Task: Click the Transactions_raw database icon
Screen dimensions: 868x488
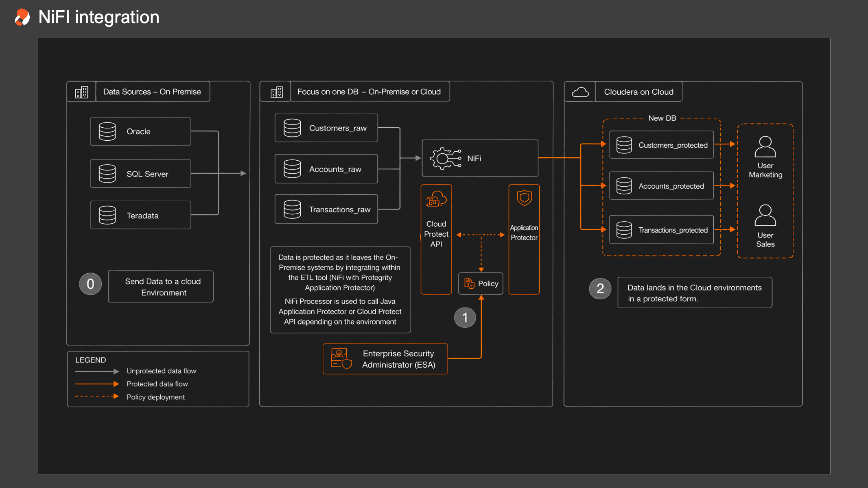Action: (x=292, y=209)
